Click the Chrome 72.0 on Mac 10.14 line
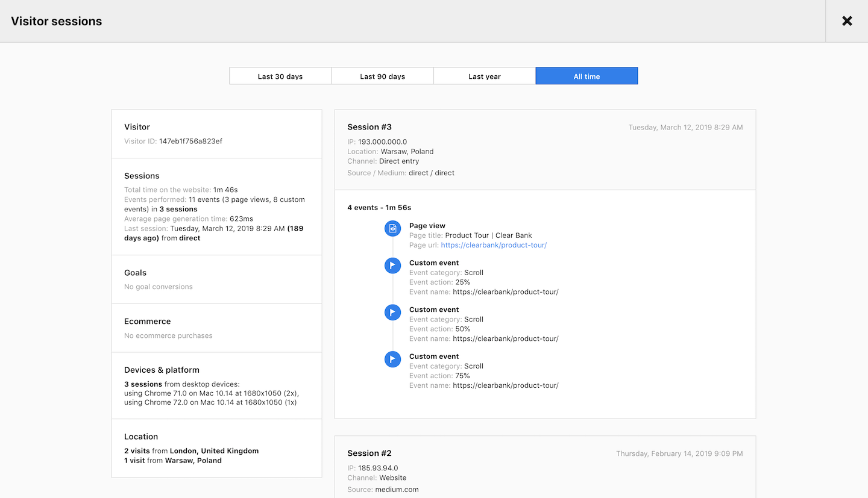Screen dimensions: 868x498 pyautogui.click(x=210, y=402)
